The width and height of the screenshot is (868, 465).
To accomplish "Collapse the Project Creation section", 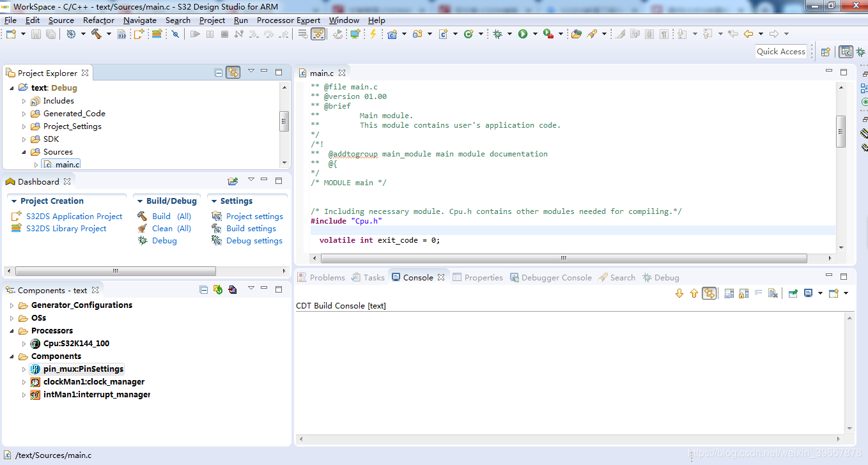I will coord(14,201).
